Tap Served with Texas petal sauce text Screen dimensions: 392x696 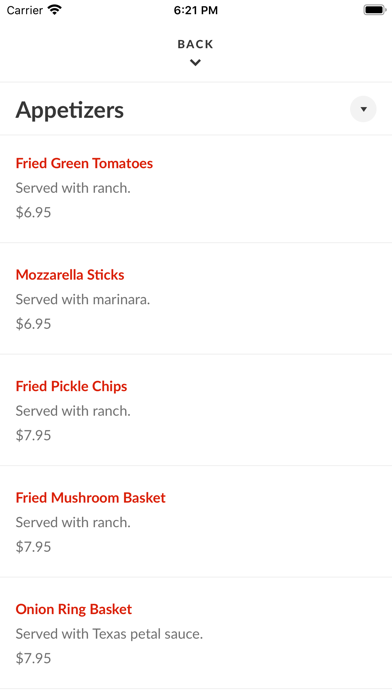coord(109,634)
